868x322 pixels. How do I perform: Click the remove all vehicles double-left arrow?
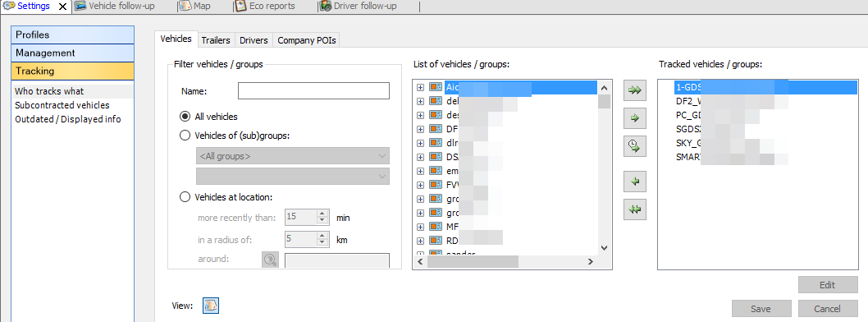pyautogui.click(x=635, y=209)
